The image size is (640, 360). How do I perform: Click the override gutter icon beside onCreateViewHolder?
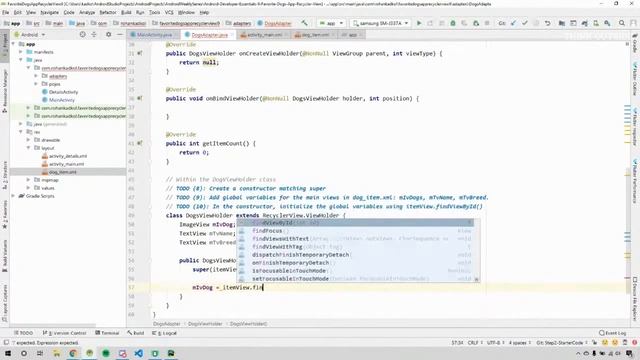tap(140, 53)
